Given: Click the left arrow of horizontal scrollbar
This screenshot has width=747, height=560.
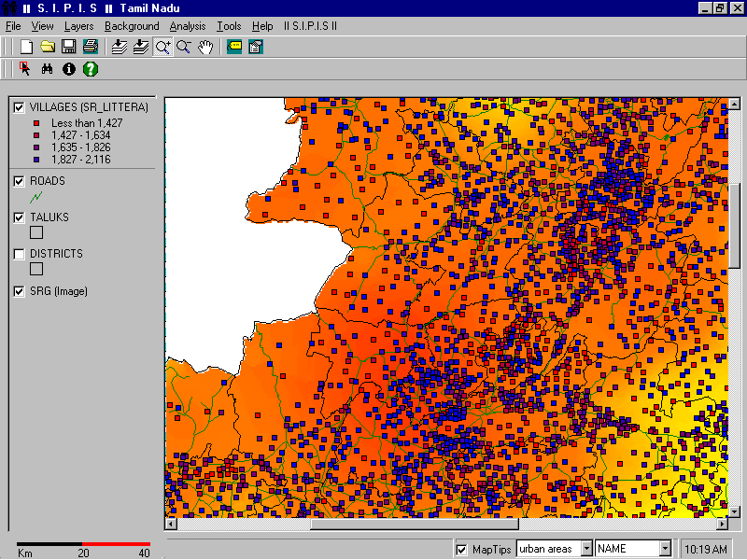Looking at the screenshot, I should 171,524.
